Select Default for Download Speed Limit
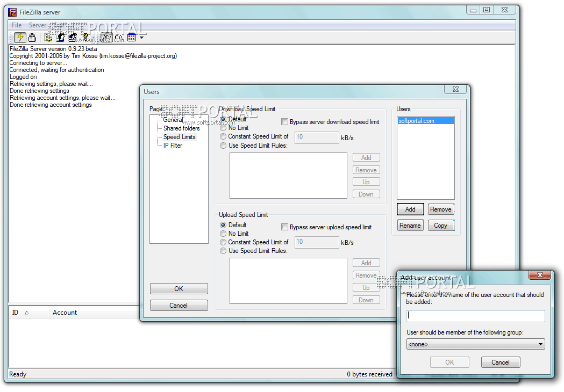Screen dimensions: 564x392 (x=223, y=119)
